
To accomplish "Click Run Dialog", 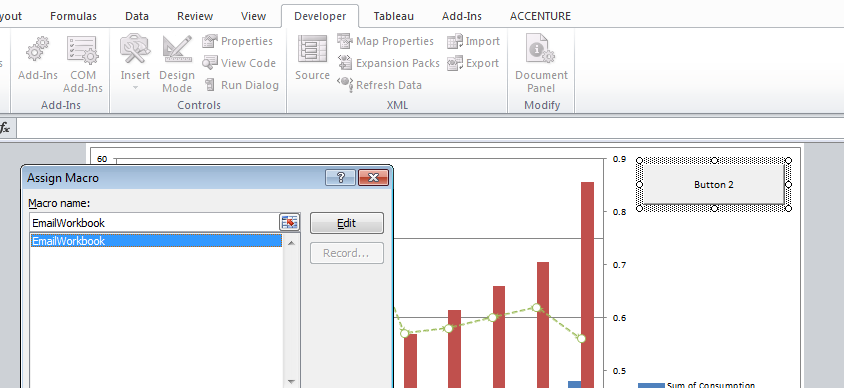I will tap(241, 85).
